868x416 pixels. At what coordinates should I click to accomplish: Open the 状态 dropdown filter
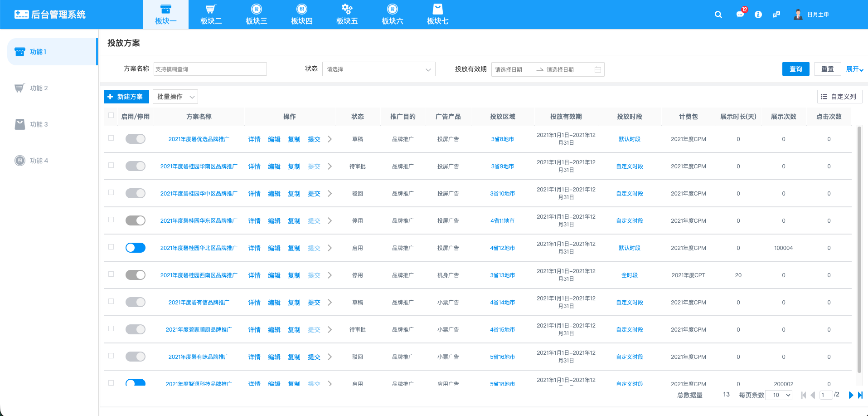[378, 69]
